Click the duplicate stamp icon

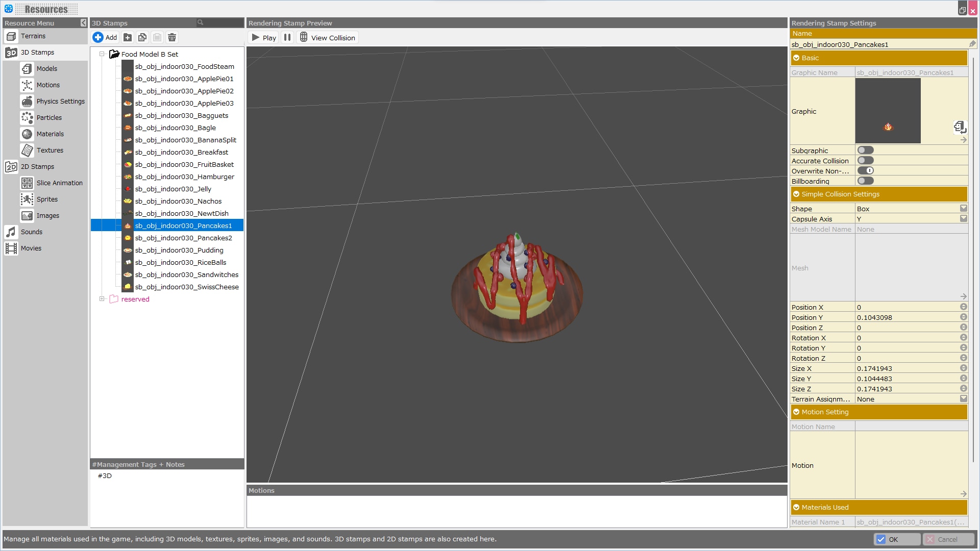142,37
